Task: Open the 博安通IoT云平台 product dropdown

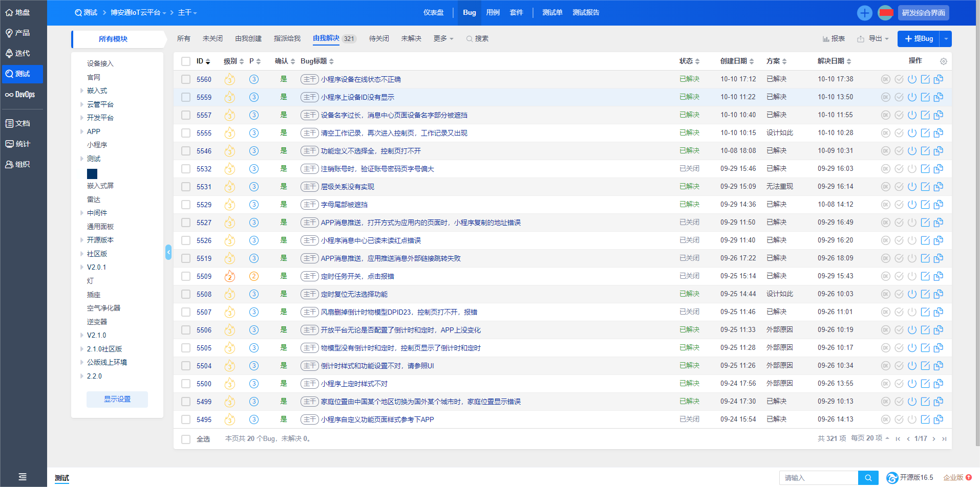Action: tap(138, 12)
